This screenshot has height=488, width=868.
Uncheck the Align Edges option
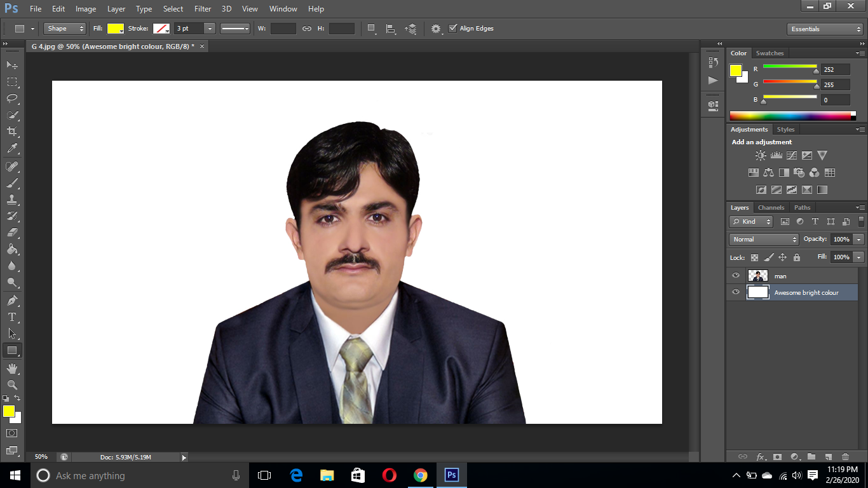coord(453,28)
